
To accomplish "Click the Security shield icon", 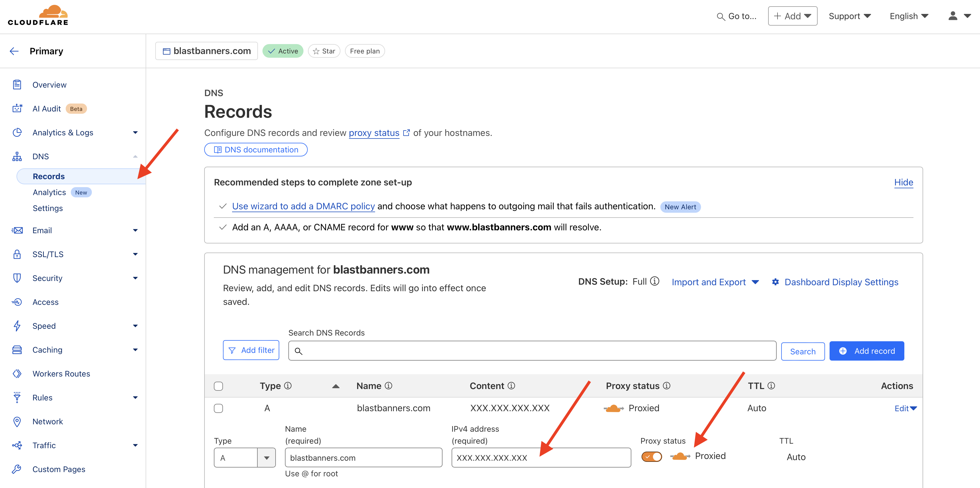I will [x=17, y=278].
